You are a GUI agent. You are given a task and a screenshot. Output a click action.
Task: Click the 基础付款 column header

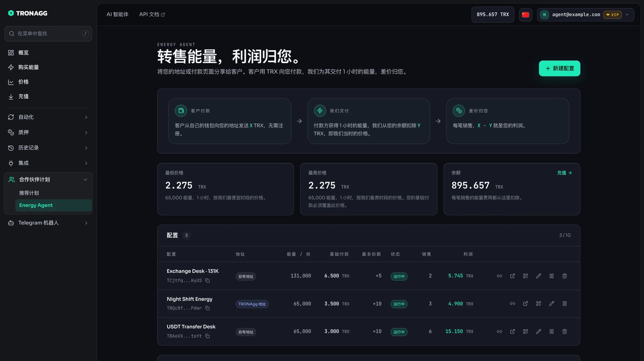(339, 254)
